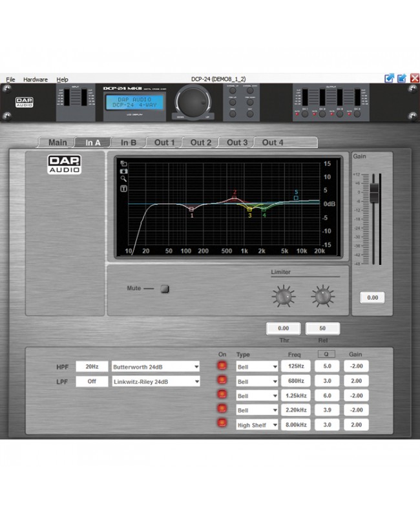
Task: Toggle On LED for 125Hz EQ band
Action: tap(222, 366)
